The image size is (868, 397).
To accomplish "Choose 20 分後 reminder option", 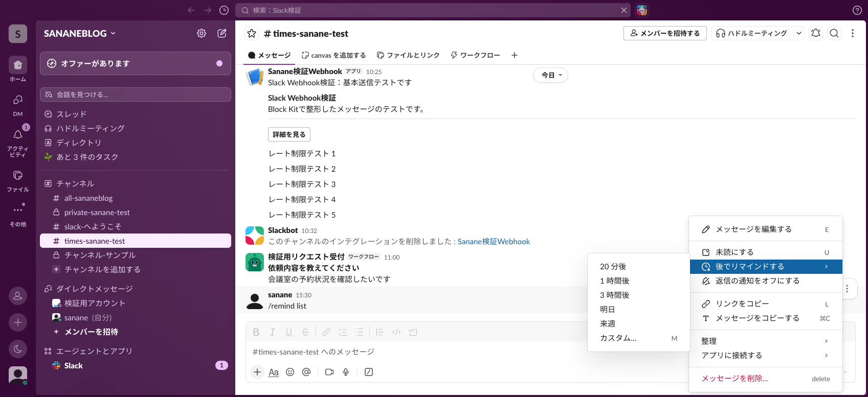I will point(638,266).
